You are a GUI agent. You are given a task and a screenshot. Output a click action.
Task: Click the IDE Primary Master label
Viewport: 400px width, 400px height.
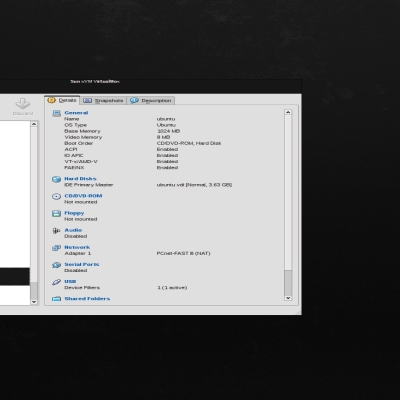coord(89,185)
